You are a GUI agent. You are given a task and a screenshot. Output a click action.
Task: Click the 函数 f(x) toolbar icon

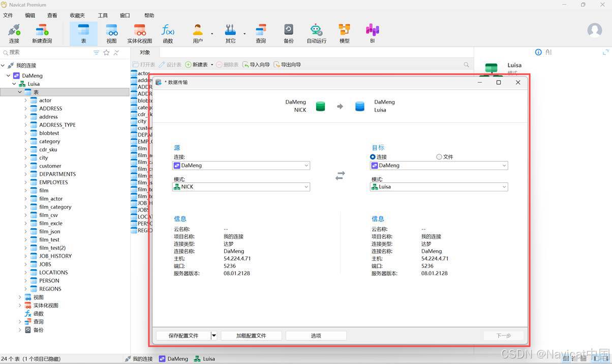(x=168, y=34)
